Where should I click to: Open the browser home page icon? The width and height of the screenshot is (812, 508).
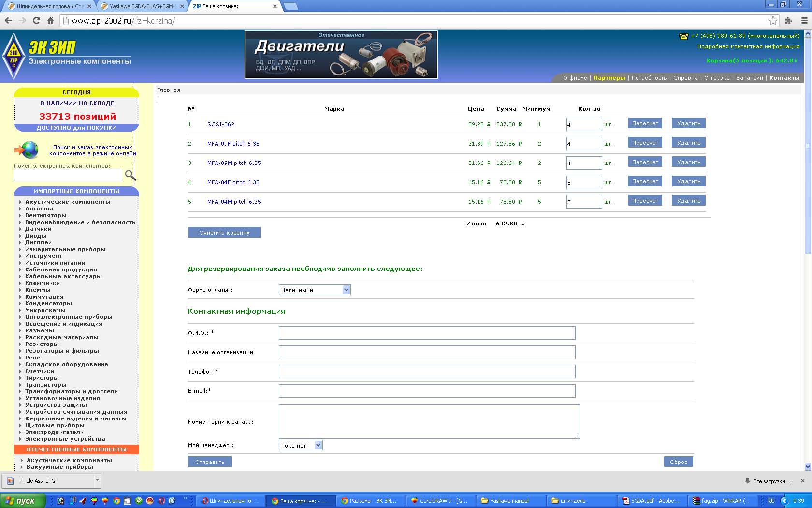[50, 21]
